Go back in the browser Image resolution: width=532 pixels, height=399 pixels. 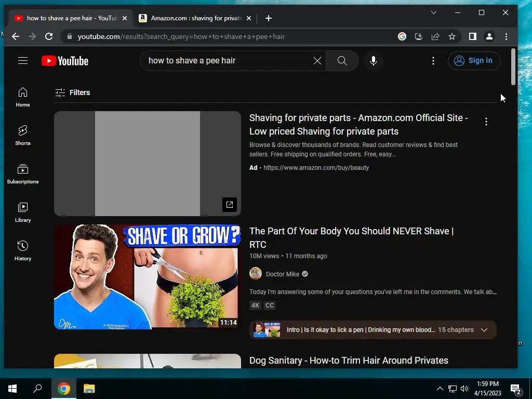(16, 37)
